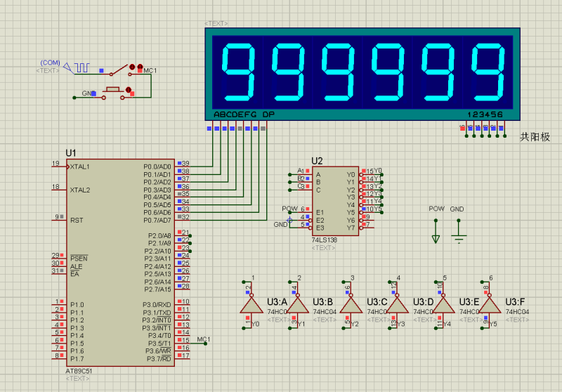Click the GND label above the ground terminal
The height and width of the screenshot is (392, 562).
457,209
